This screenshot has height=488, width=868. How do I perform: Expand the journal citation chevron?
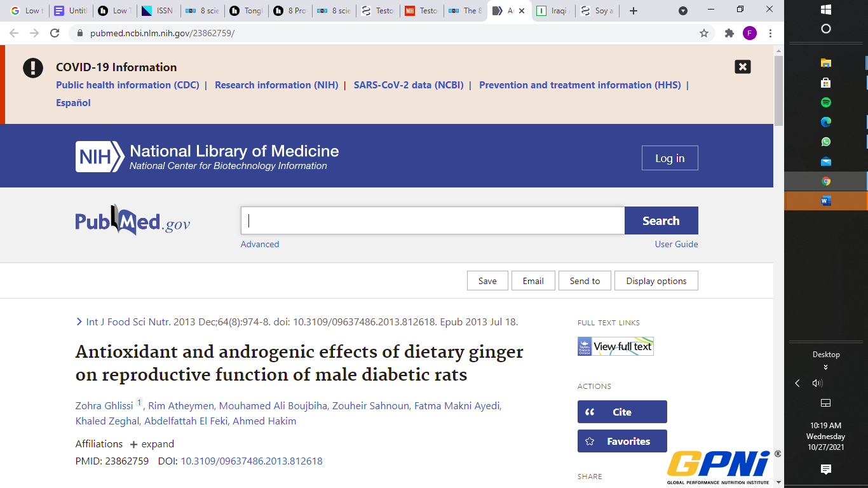79,322
